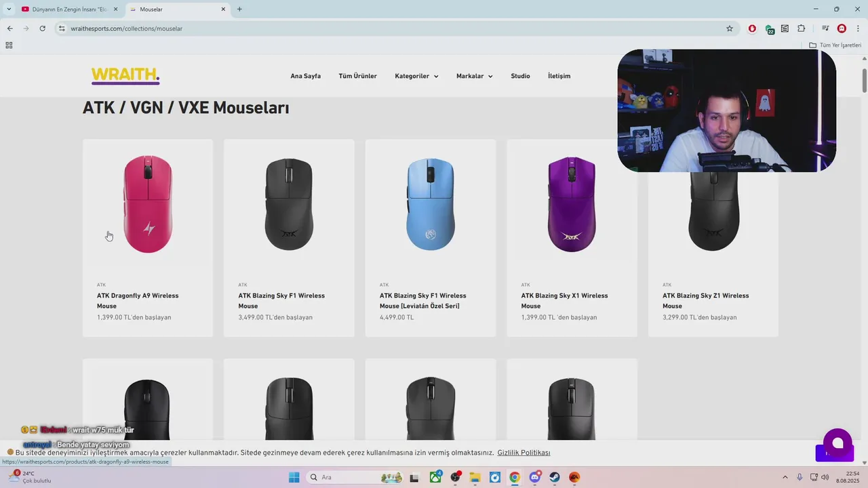Expand the Markalar dropdown menu
This screenshot has height=488, width=868.
pos(474,76)
